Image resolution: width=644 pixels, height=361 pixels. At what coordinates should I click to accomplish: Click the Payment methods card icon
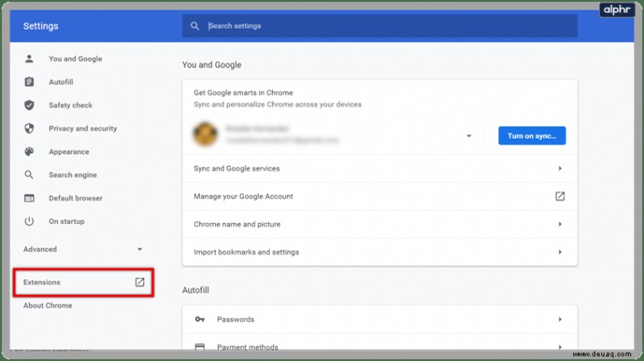point(200,346)
